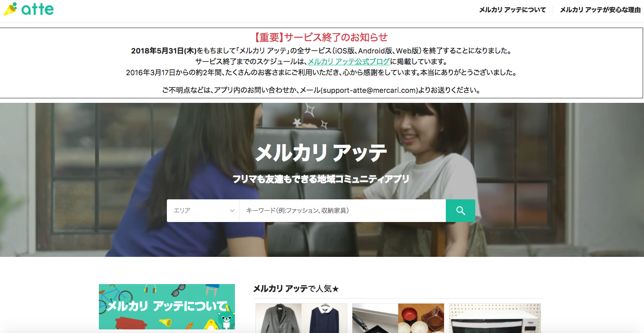Screen dimensions: 644x333
Task: Click the support-atte@mercari.com contact line
Action: 322,90
